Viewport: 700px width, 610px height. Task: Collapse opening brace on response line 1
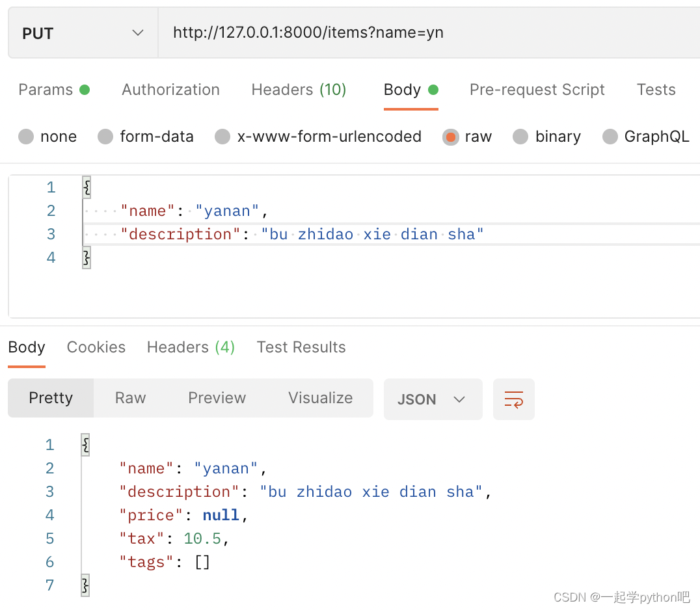(x=85, y=444)
